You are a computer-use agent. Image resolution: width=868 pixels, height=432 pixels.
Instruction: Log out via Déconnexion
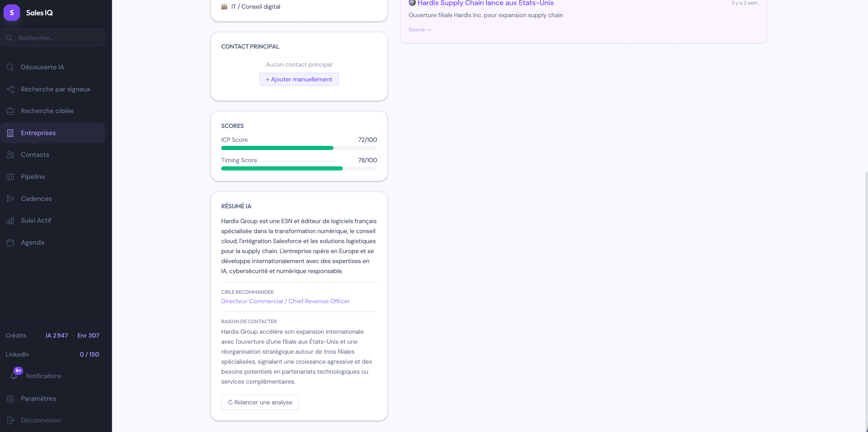(53, 420)
